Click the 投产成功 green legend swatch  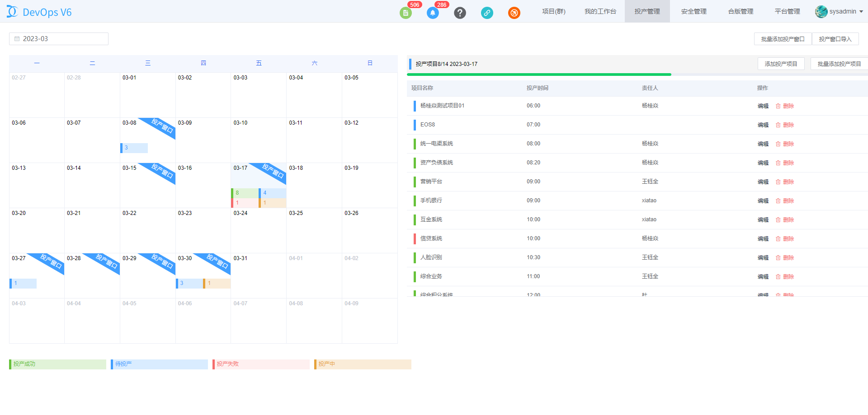(57, 364)
